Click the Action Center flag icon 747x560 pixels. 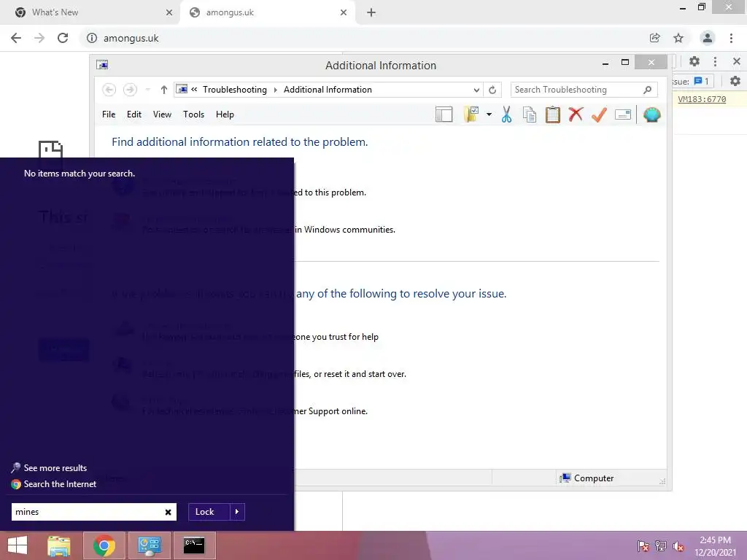[643, 546]
